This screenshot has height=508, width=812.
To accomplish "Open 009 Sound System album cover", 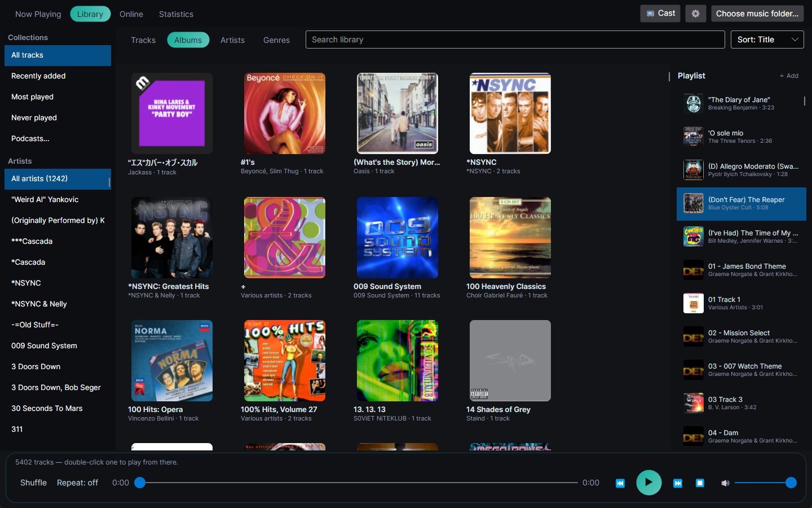I will (398, 238).
